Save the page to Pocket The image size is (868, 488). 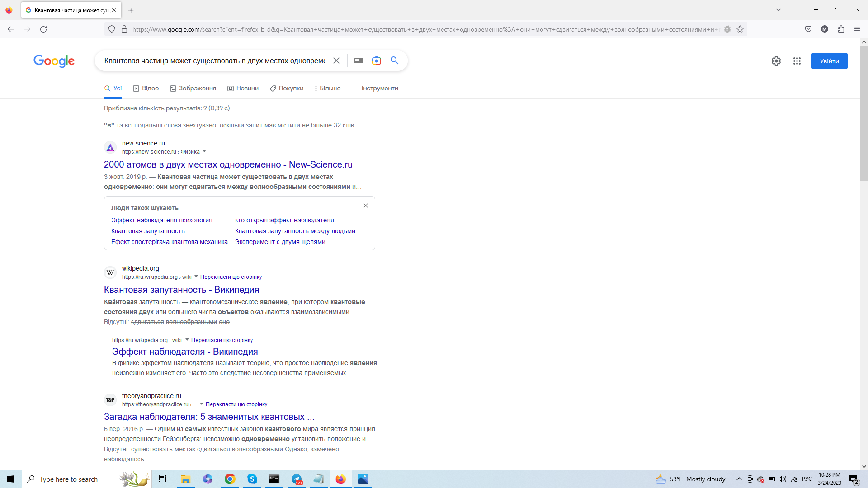pos(808,29)
